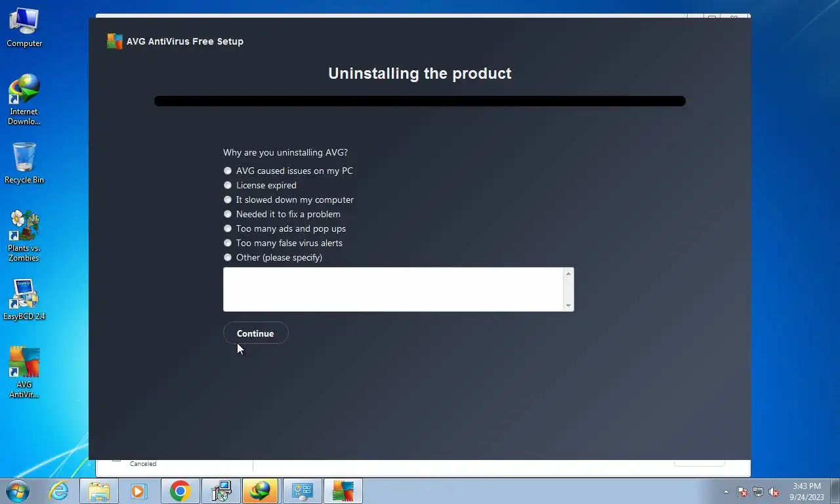Choose 'Too many ads and pop ups'
Viewport: 840px width, 504px height.
(228, 228)
